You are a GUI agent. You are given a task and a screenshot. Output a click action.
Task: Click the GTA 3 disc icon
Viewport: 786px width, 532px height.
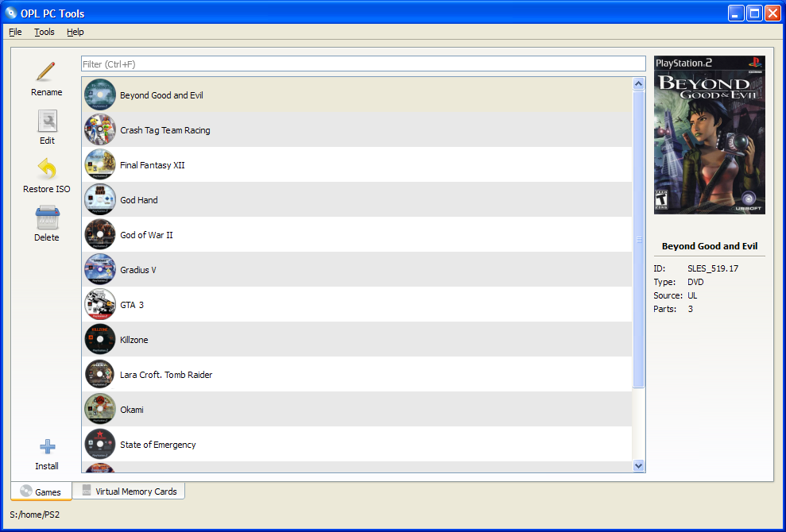[x=100, y=305]
